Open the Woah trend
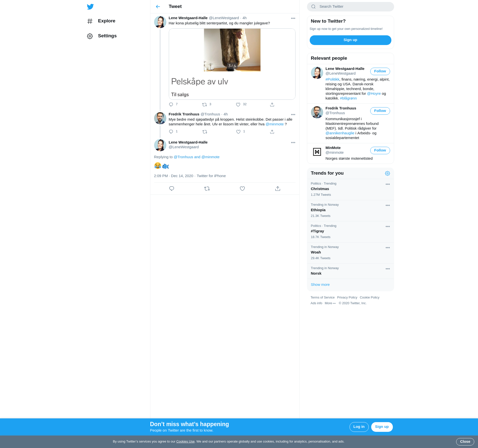 pos(350,253)
